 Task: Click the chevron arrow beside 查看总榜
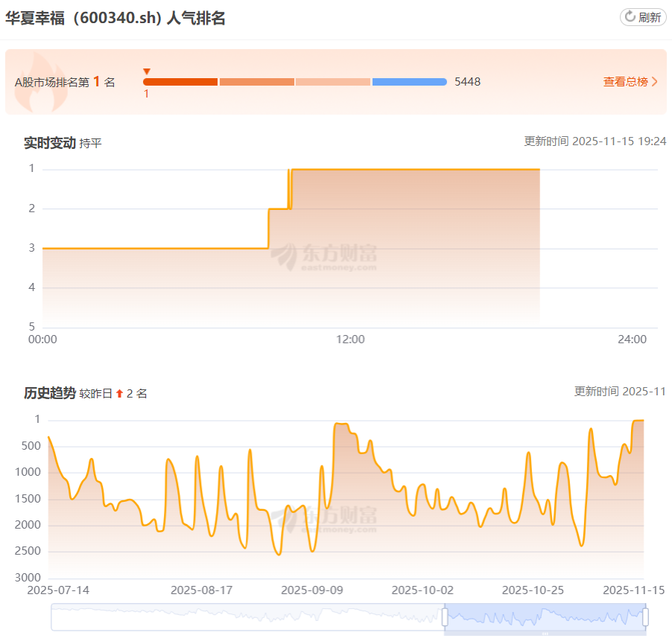(x=654, y=82)
